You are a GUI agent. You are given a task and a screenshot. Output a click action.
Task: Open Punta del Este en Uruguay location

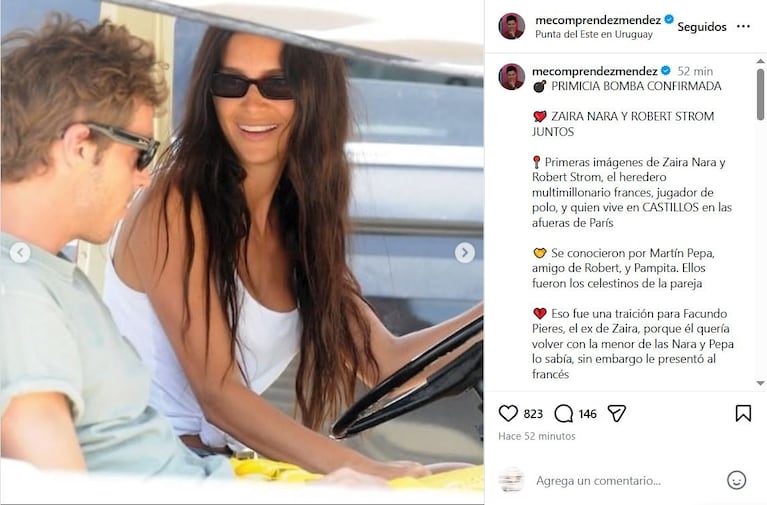[594, 34]
